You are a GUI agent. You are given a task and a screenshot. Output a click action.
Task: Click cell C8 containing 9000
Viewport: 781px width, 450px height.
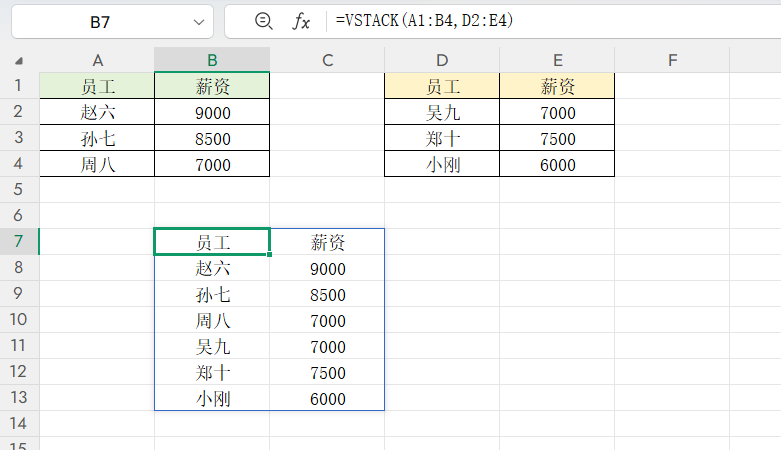[x=327, y=268]
